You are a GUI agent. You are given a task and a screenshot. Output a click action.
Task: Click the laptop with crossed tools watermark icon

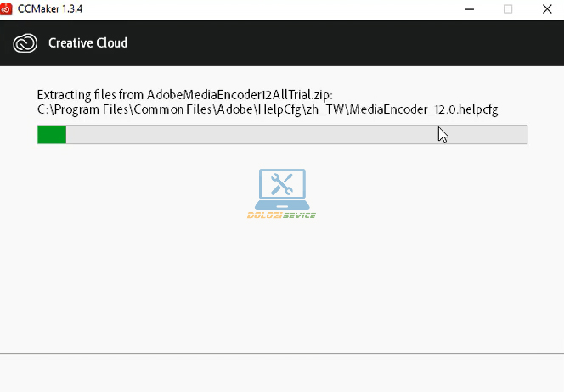(x=282, y=188)
